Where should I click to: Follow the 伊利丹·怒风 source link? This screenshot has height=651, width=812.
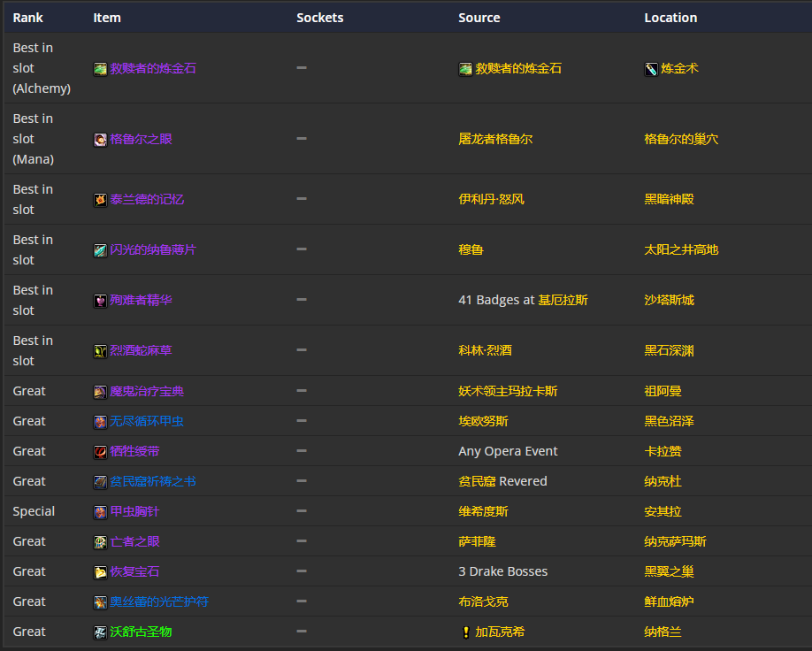(492, 199)
